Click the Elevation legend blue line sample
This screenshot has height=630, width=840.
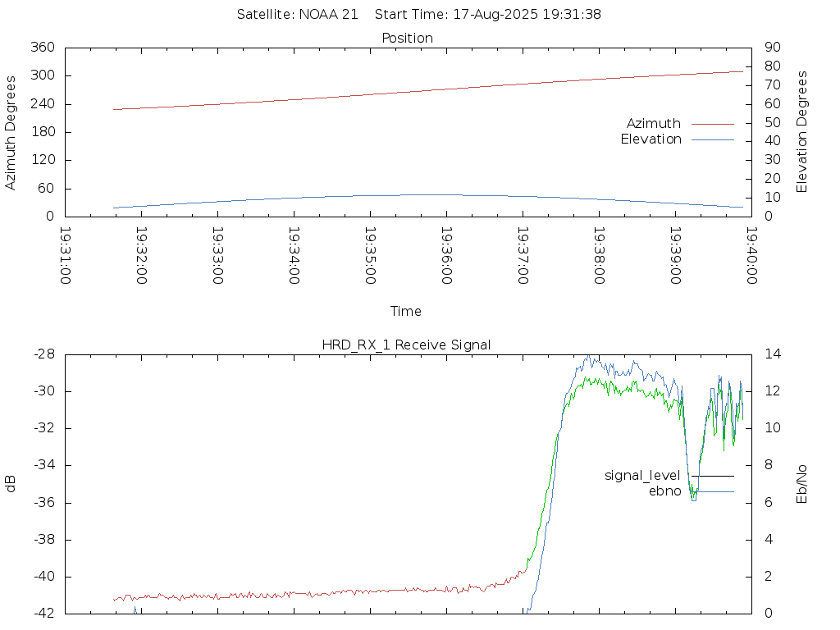coord(713,139)
